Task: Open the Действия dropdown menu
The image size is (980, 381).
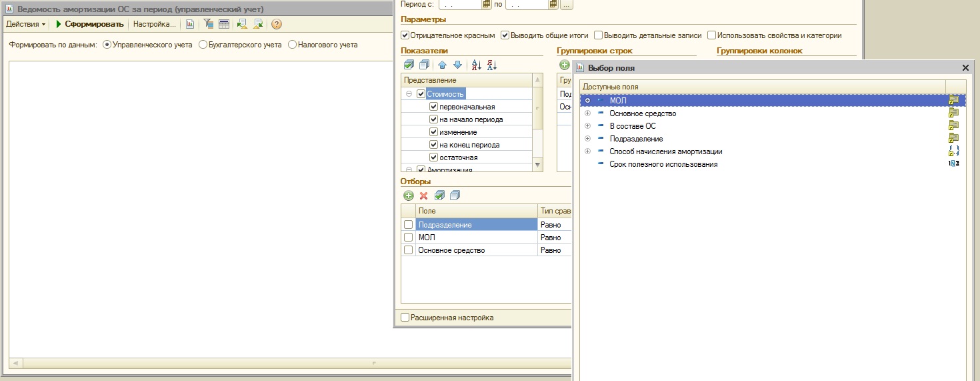Action: (26, 24)
